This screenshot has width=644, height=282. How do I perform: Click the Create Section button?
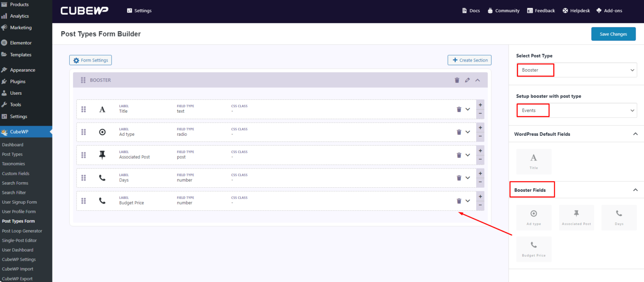tap(469, 60)
